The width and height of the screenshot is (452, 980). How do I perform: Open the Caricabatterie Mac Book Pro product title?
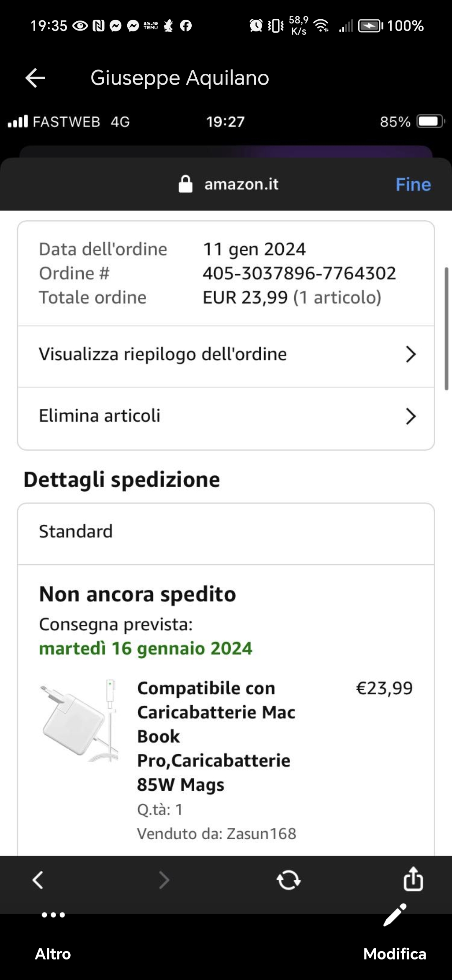216,736
